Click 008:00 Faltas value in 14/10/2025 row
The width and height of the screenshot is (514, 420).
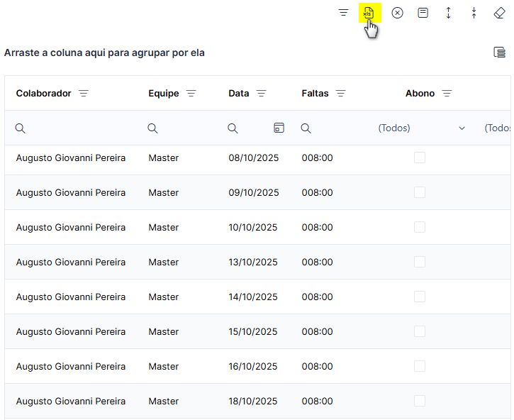[x=318, y=297]
